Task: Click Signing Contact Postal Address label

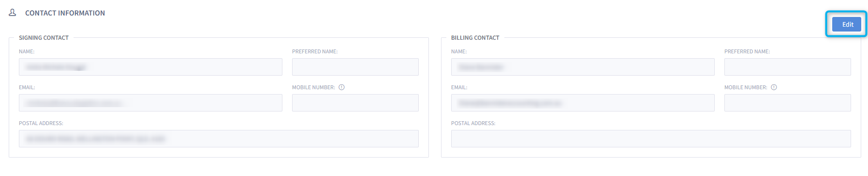Action: pos(41,123)
